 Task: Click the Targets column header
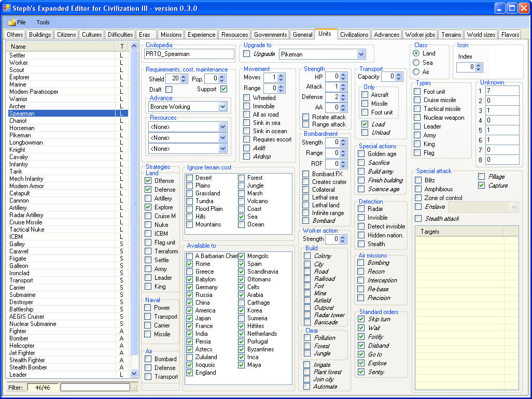click(460, 232)
